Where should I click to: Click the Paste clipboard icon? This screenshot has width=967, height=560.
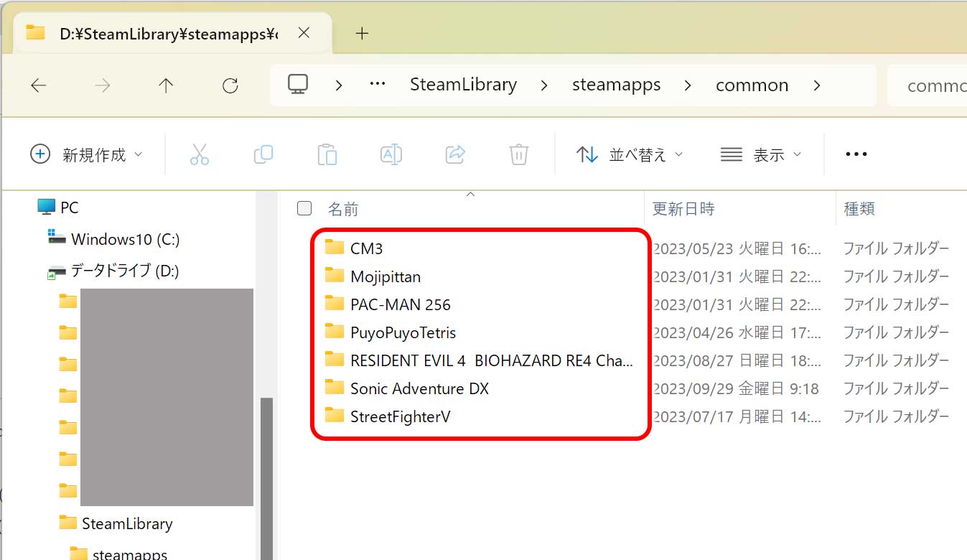click(327, 154)
